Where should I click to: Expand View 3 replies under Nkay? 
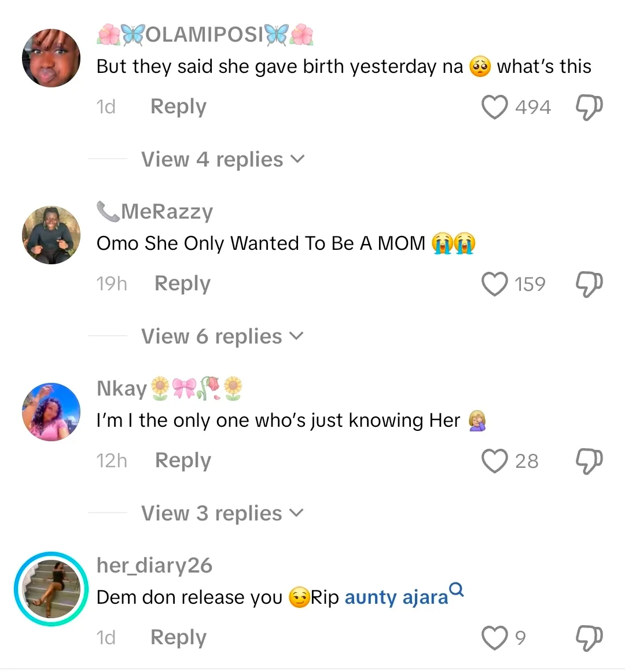point(222,514)
